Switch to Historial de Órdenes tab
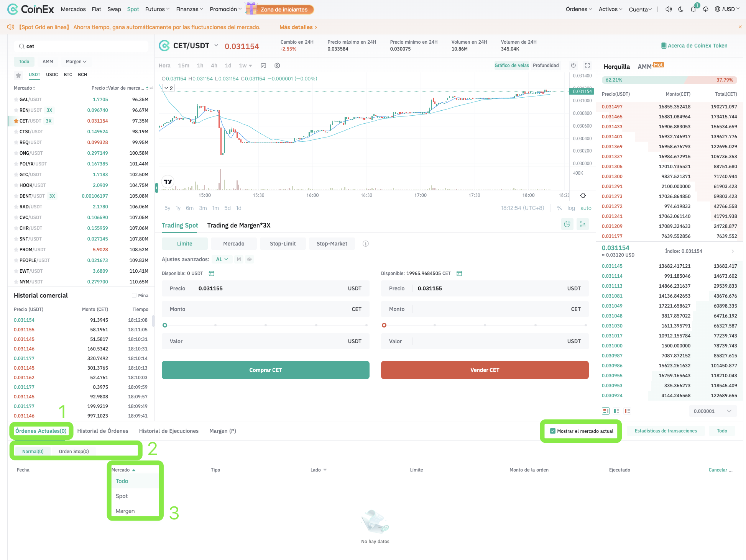The height and width of the screenshot is (560, 746). tap(103, 431)
